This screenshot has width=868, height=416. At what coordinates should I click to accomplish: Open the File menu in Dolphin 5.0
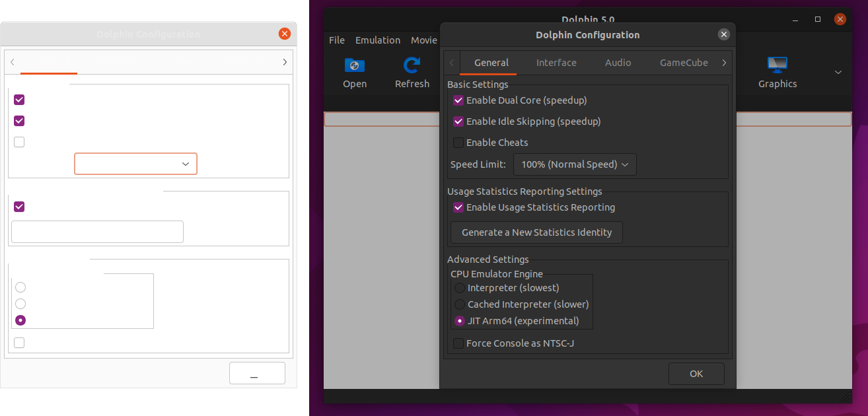pyautogui.click(x=337, y=40)
